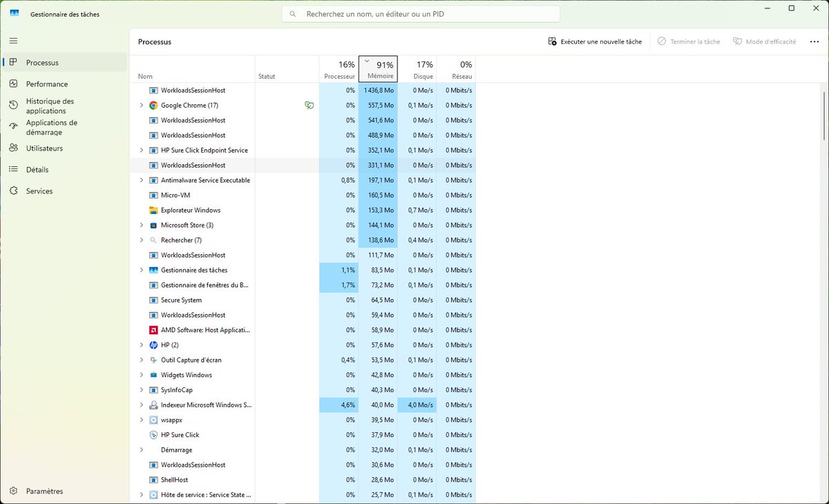Expand the Google Chrome (17) group
Image resolution: width=829 pixels, height=504 pixels.
coord(142,105)
